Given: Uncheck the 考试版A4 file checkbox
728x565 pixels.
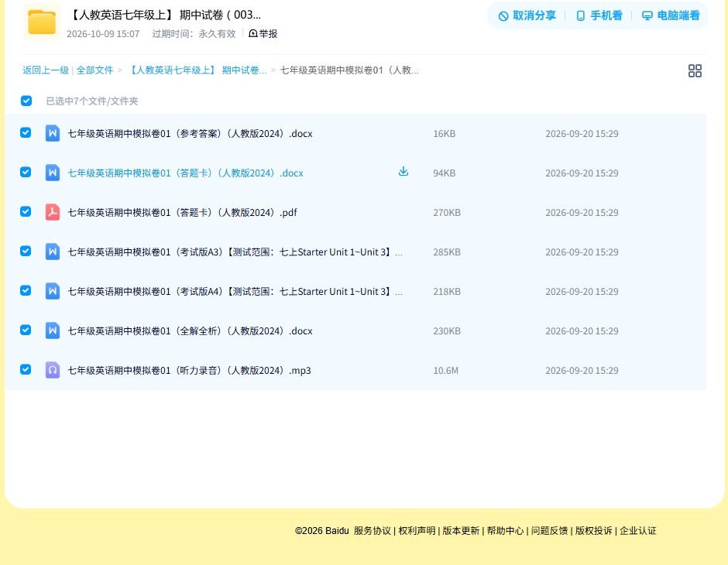Looking at the screenshot, I should click(26, 291).
